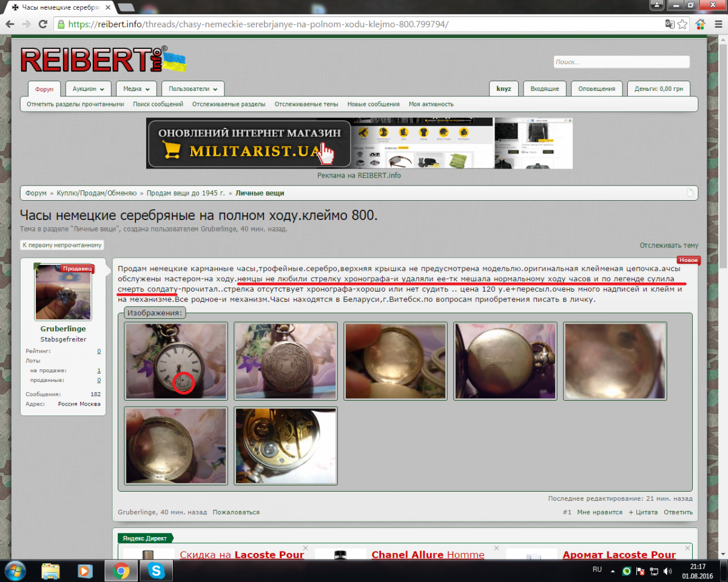This screenshot has height=582, width=728.
Task: Click Реклама на REIBERT.info link
Action: click(359, 175)
